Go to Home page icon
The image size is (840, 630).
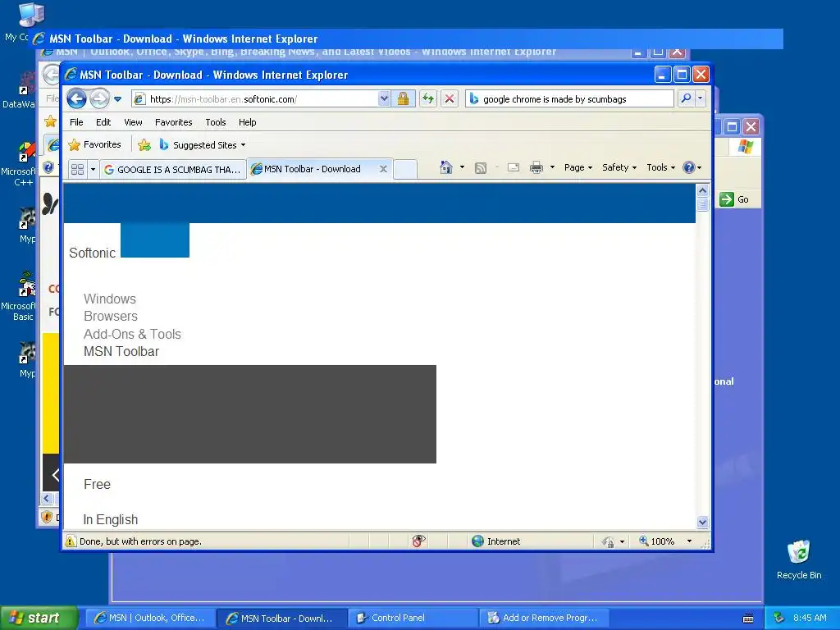(x=446, y=167)
